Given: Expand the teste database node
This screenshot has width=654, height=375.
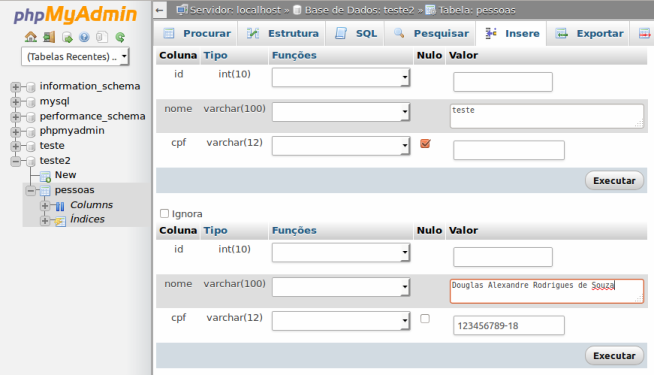Looking at the screenshot, I should (15, 146).
